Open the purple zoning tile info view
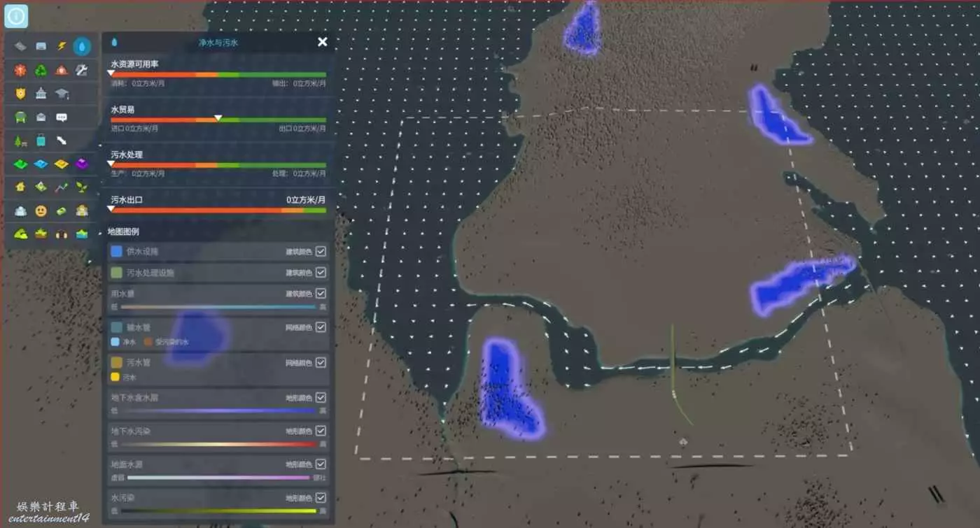 (x=82, y=164)
